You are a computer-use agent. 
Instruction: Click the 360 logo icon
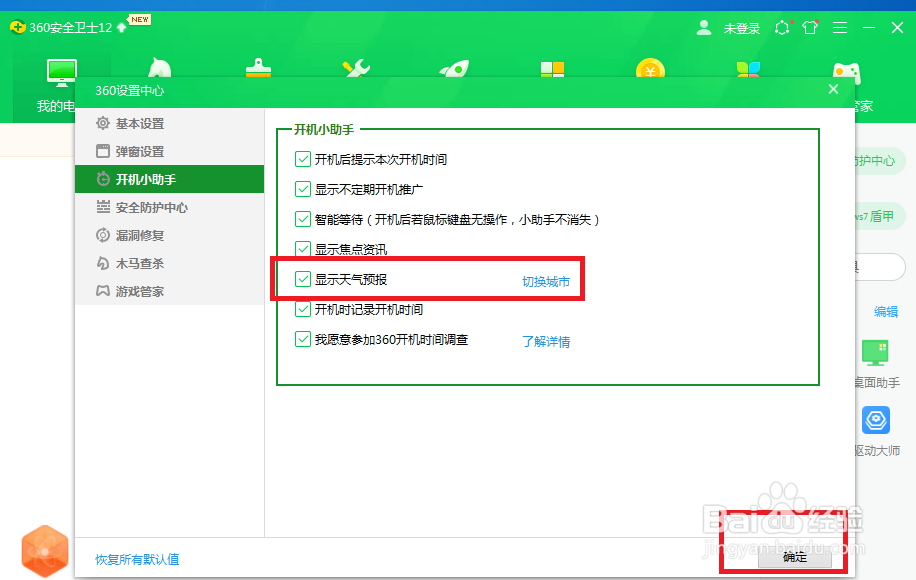click(x=18, y=27)
